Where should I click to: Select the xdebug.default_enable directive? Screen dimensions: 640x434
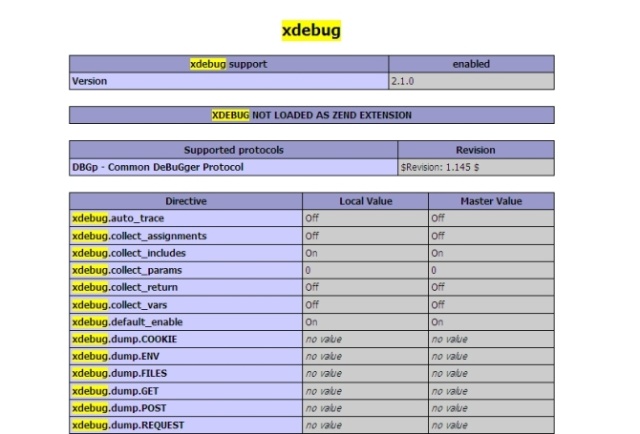[186, 322]
